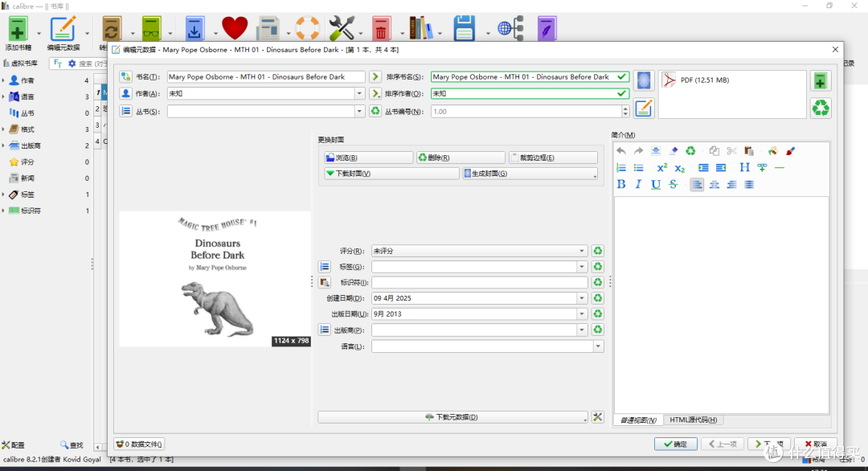Click the 下载元数据 download metadata button
Image resolution: width=868 pixels, height=471 pixels.
coord(452,417)
